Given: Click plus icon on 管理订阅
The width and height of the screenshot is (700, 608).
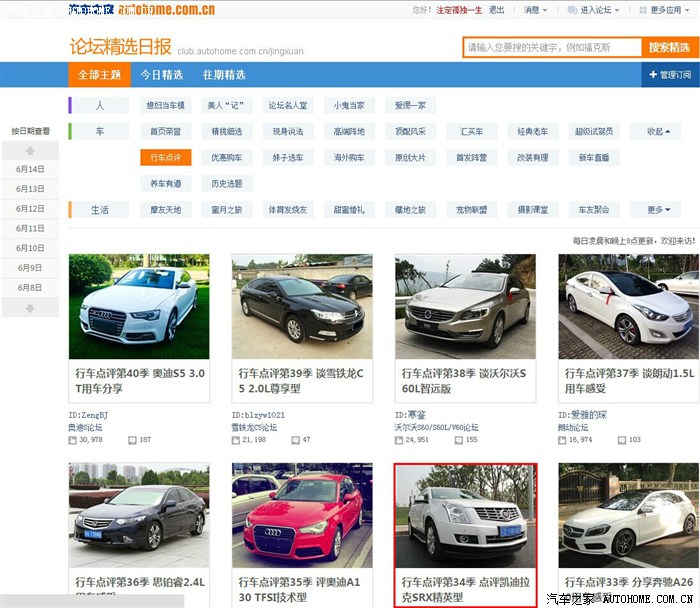Looking at the screenshot, I should click(651, 75).
